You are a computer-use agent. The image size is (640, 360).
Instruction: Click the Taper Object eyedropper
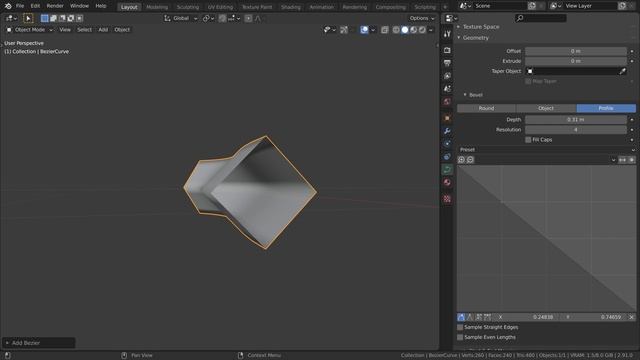[622, 71]
